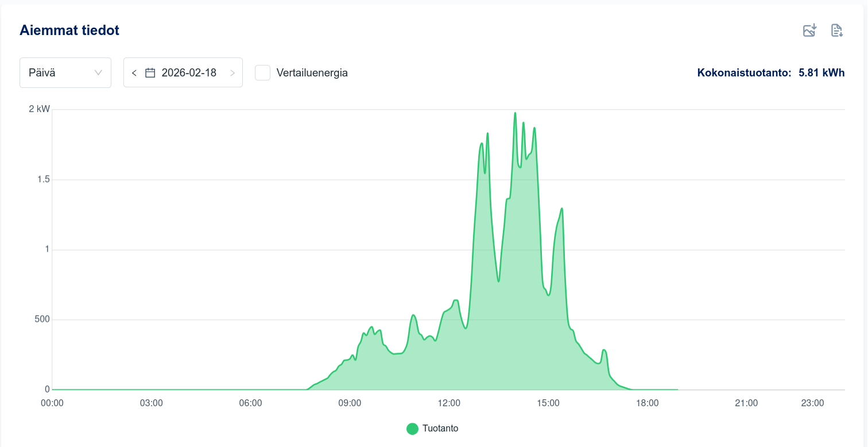Click the 18:00 time axis label
The image size is (868, 447).
(648, 403)
